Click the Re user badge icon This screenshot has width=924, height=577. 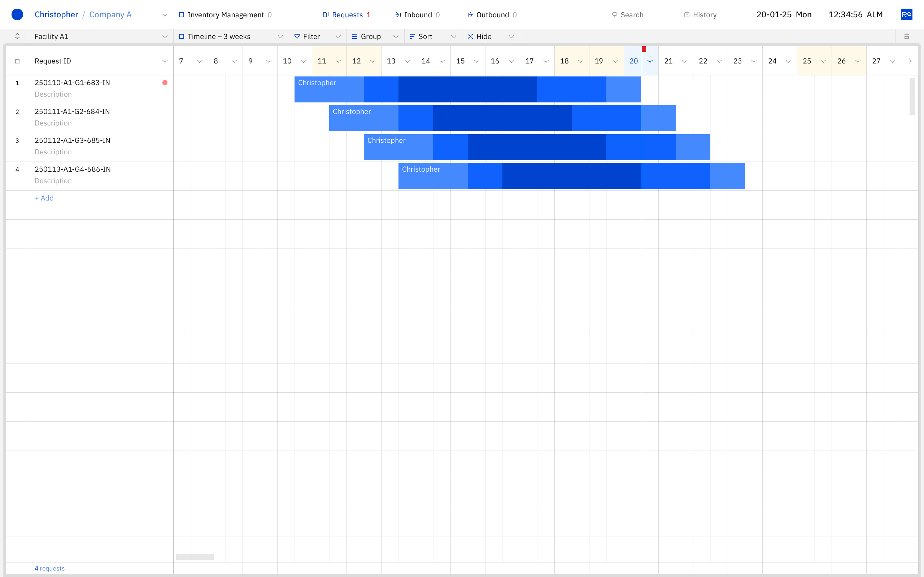coord(906,14)
